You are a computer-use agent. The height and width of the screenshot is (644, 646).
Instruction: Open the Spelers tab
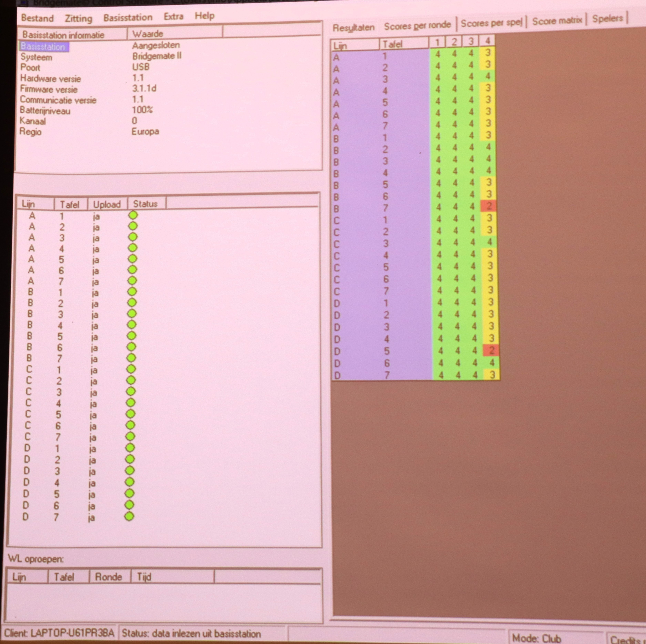pyautogui.click(x=608, y=18)
